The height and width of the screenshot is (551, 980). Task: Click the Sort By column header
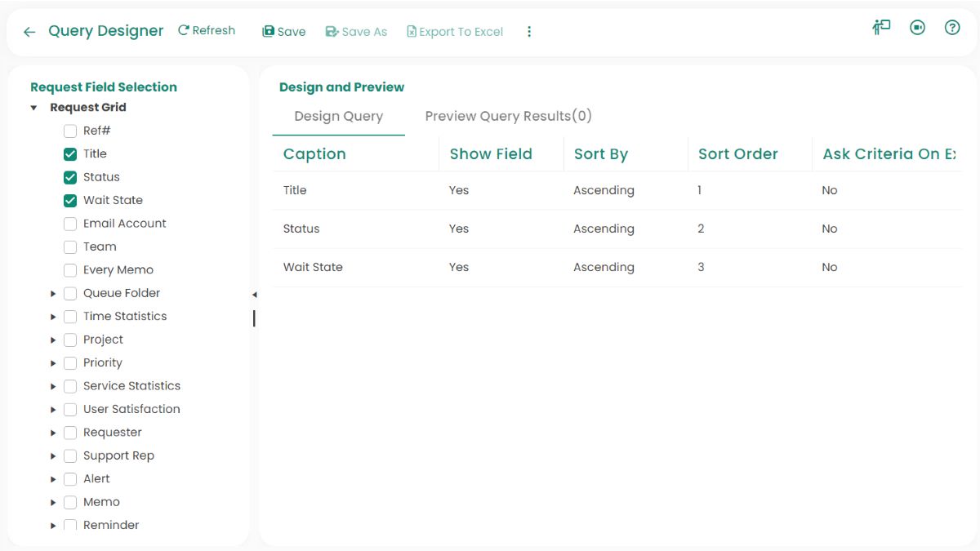(600, 154)
